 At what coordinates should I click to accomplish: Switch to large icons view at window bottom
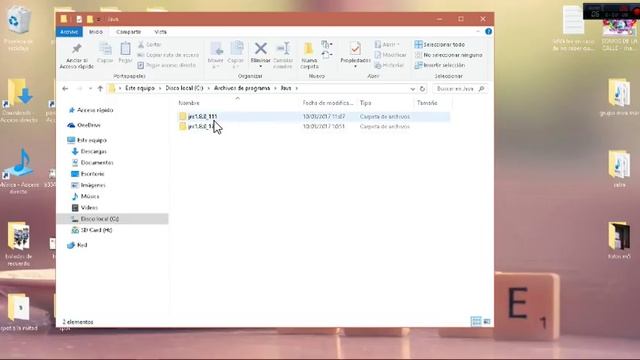(x=487, y=322)
